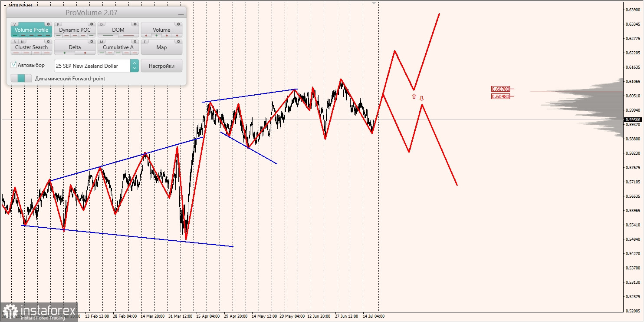Click the F hotkey tag on Map

[x=145, y=42]
